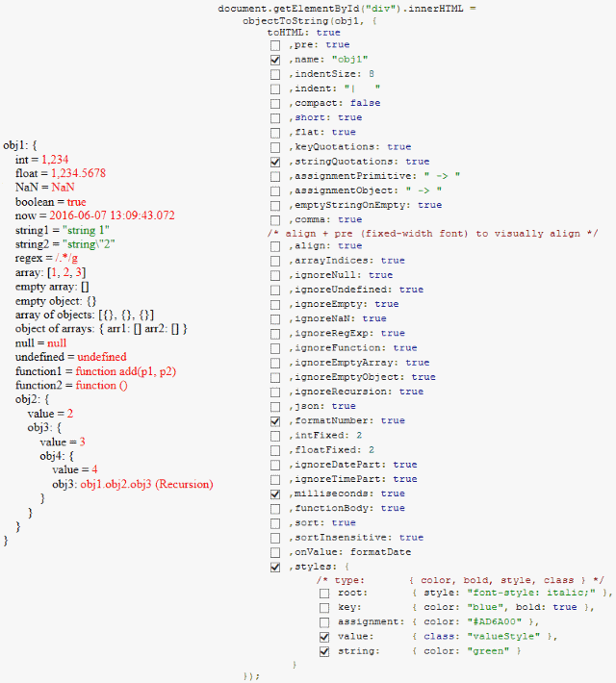Tick ignoreTimePart checkbox

275,480
